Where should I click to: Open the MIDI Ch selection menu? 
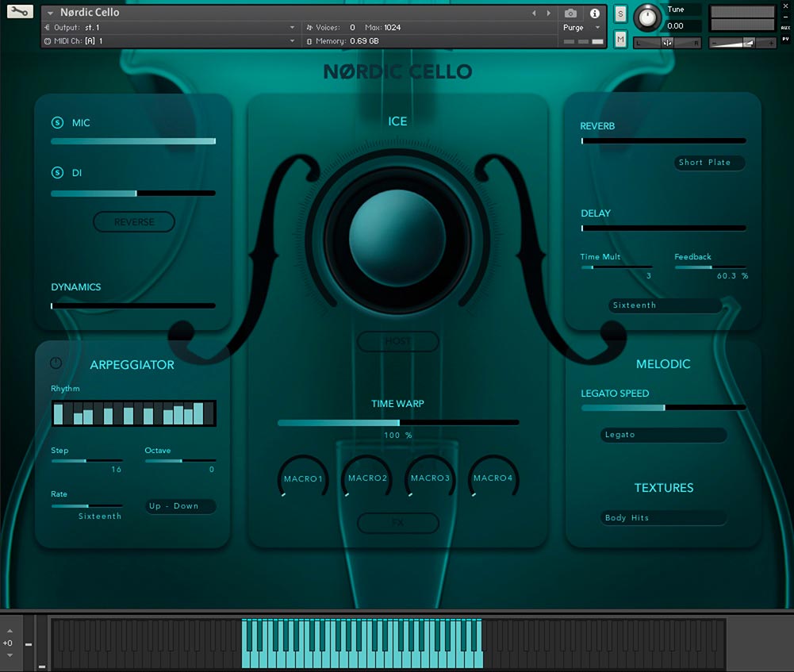(79, 40)
